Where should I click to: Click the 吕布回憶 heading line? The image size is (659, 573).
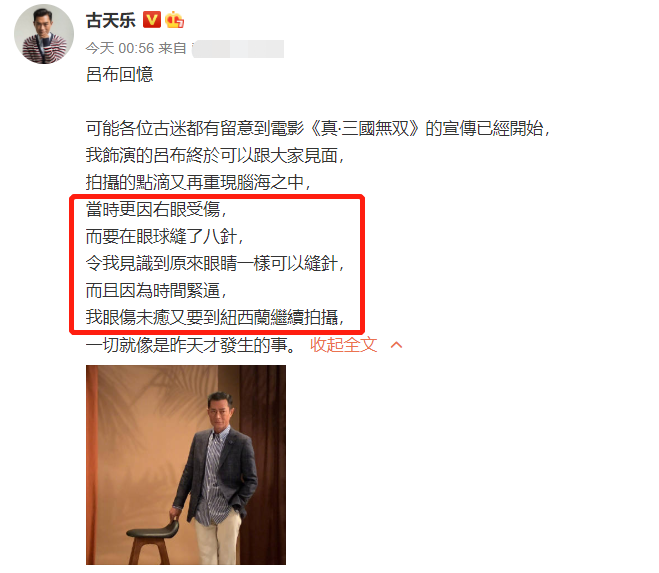pos(120,74)
